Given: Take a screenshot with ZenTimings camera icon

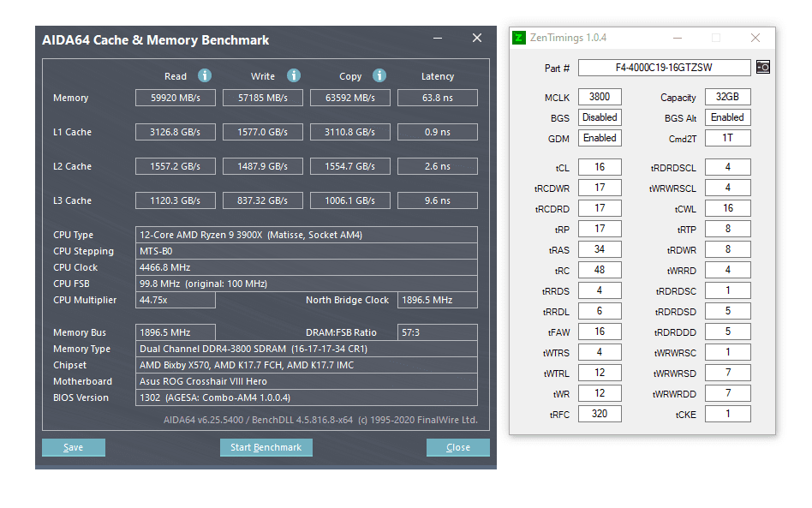Looking at the screenshot, I should [x=763, y=67].
